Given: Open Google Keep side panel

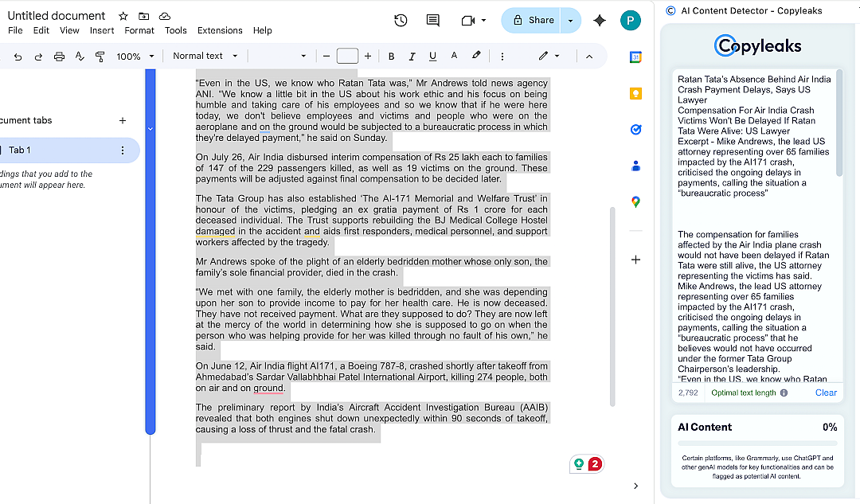Looking at the screenshot, I should [635, 94].
